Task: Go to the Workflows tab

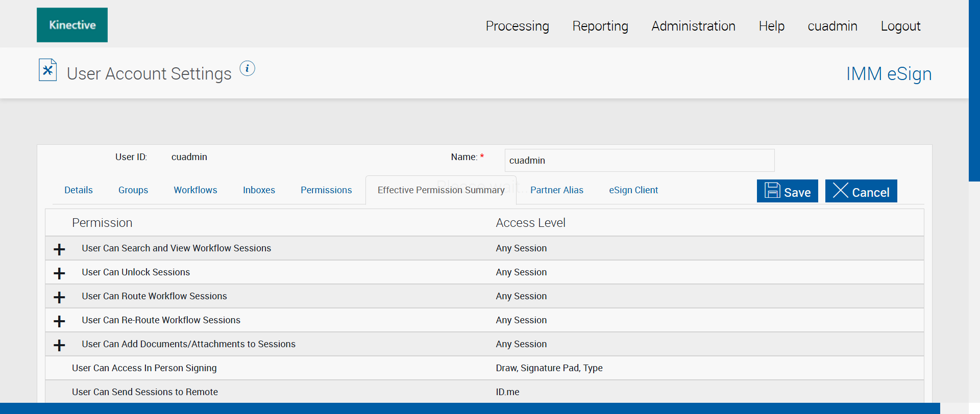Action: click(x=195, y=190)
